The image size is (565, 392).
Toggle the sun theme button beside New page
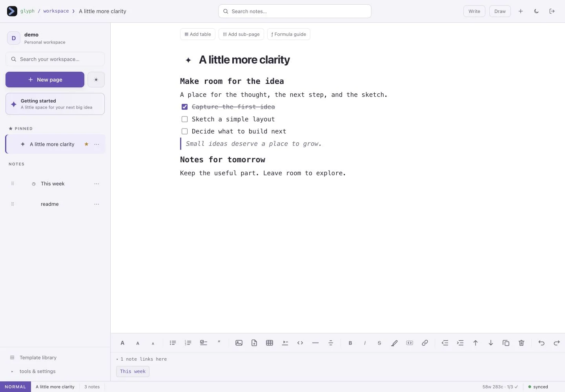pyautogui.click(x=96, y=80)
